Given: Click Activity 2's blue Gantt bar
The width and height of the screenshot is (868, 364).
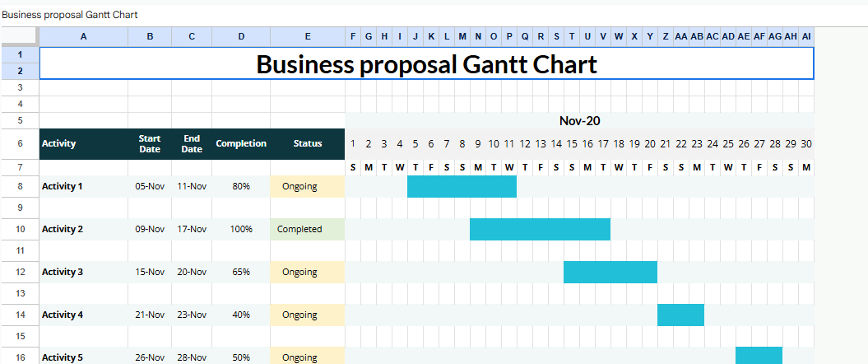Looking at the screenshot, I should [x=540, y=229].
